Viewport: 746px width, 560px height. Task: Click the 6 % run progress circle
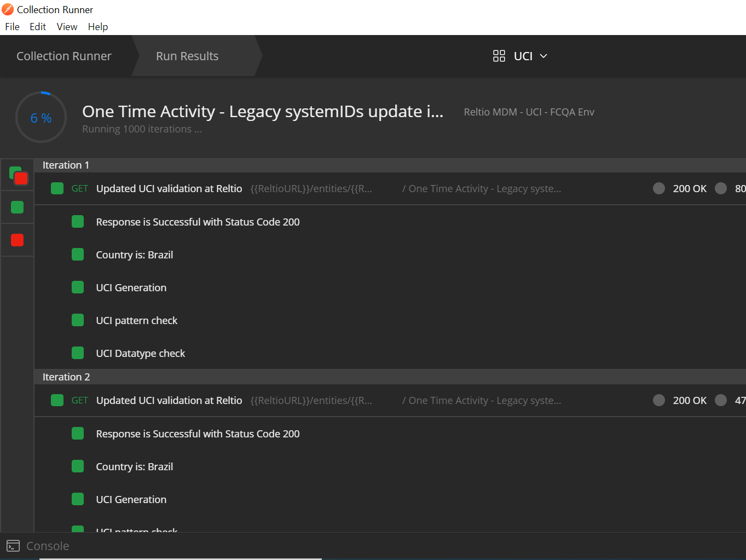point(41,118)
